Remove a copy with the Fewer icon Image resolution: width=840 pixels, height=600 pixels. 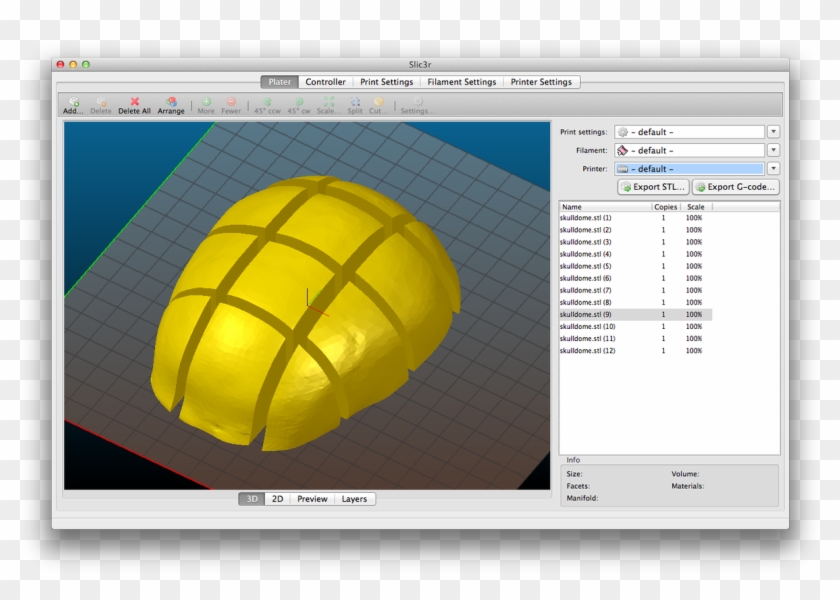(x=231, y=105)
